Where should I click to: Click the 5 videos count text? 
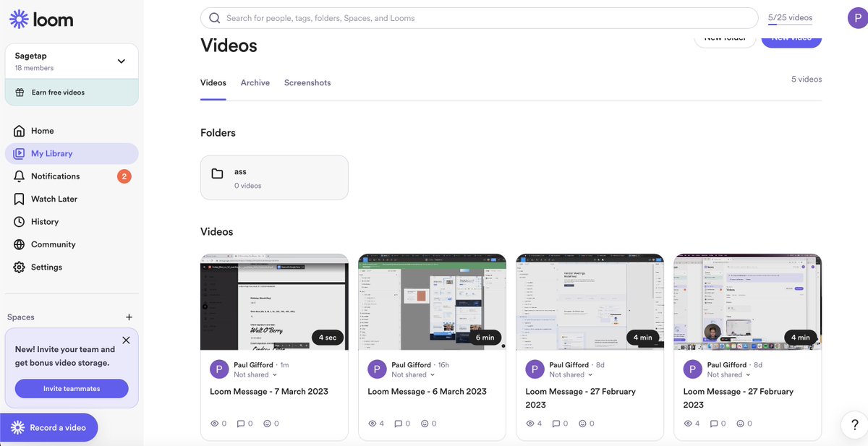click(x=807, y=80)
